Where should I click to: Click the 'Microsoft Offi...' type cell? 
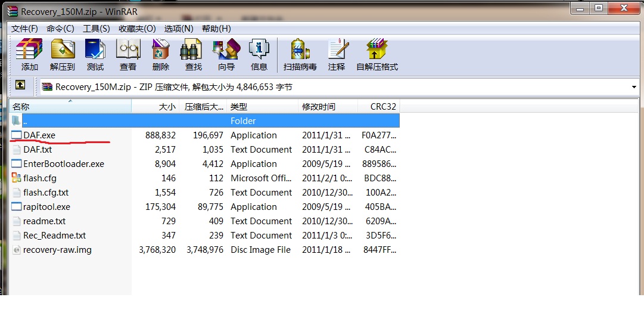tap(261, 178)
